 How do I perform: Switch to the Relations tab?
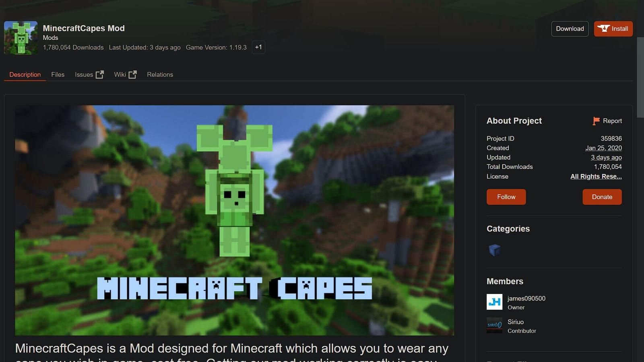click(x=160, y=74)
